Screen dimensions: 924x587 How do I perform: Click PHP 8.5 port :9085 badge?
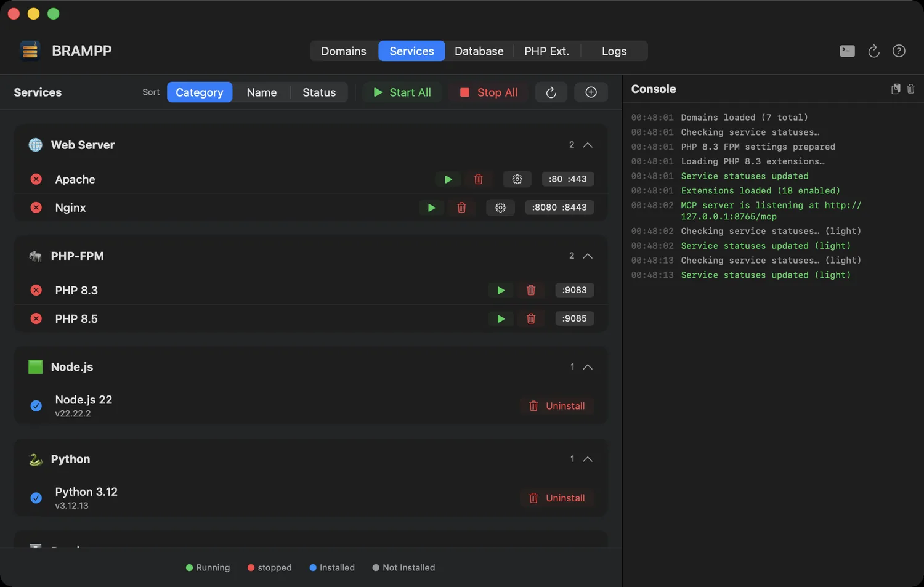(574, 318)
